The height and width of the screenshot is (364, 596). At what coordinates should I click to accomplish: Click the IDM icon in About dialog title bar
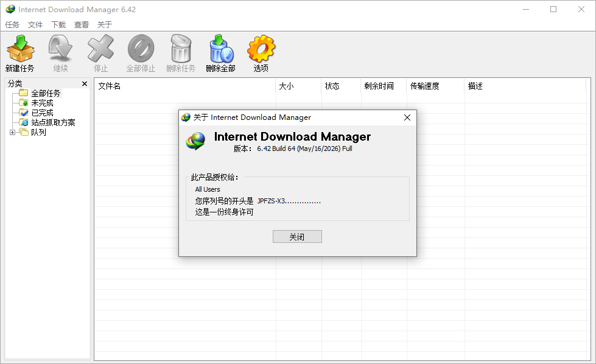click(186, 117)
